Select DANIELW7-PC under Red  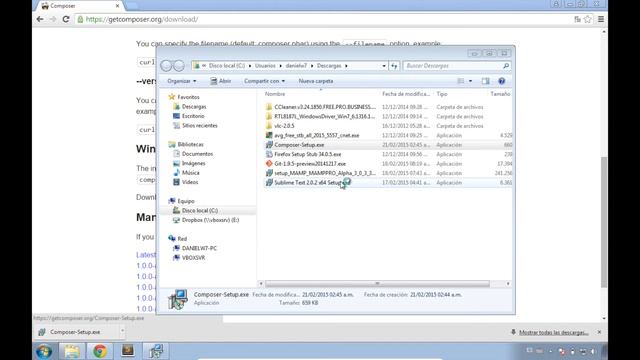coord(199,248)
